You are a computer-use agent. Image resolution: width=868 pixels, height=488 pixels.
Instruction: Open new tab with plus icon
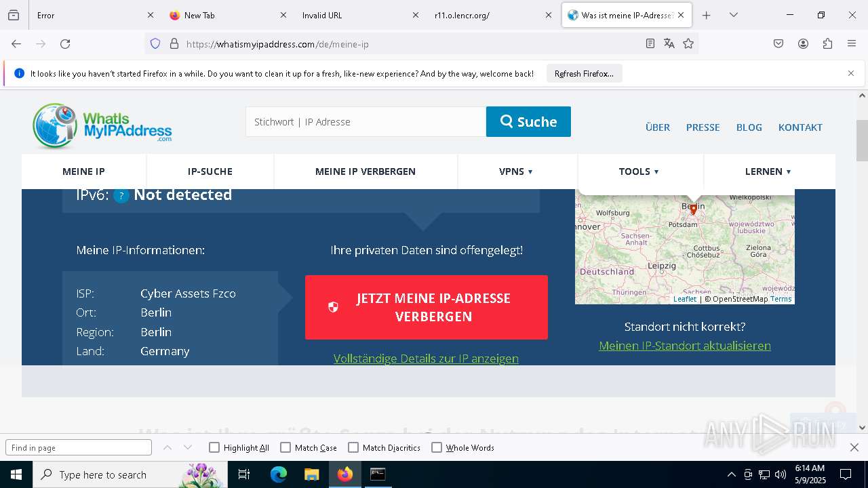pos(706,15)
